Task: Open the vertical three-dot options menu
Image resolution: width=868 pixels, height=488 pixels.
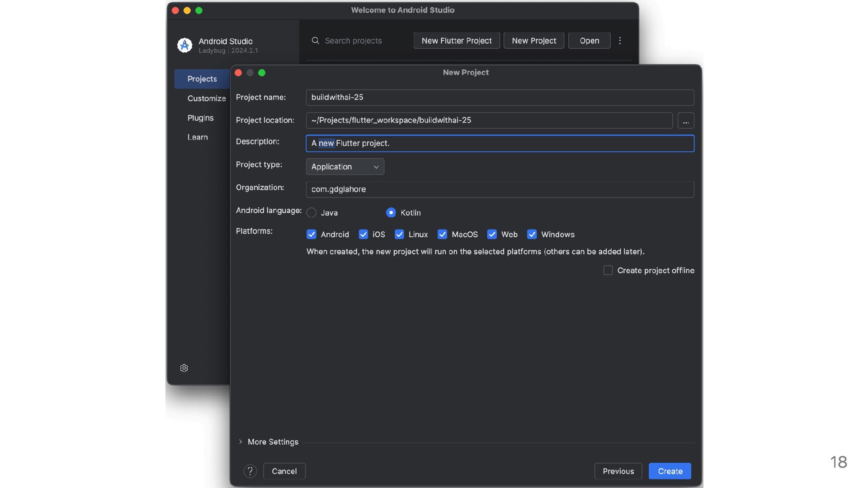Action: tap(620, 41)
